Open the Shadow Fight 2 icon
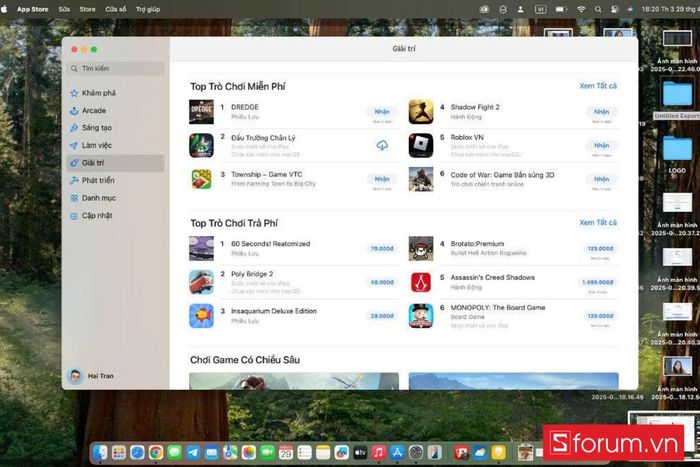This screenshot has height=467, width=700. (x=421, y=112)
